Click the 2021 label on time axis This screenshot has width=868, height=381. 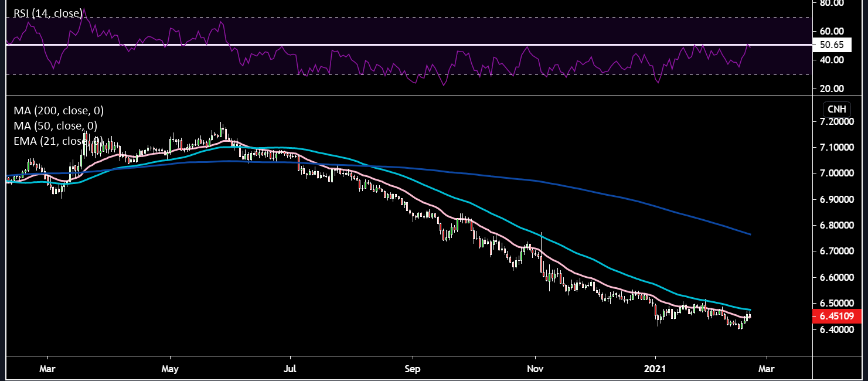tap(655, 369)
